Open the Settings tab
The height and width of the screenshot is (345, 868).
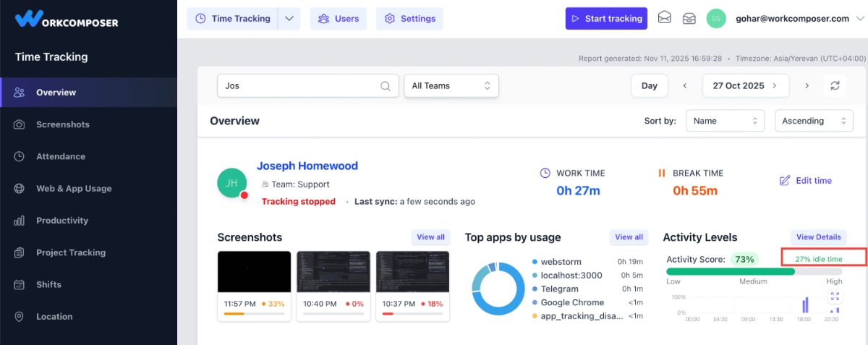pyautogui.click(x=409, y=19)
